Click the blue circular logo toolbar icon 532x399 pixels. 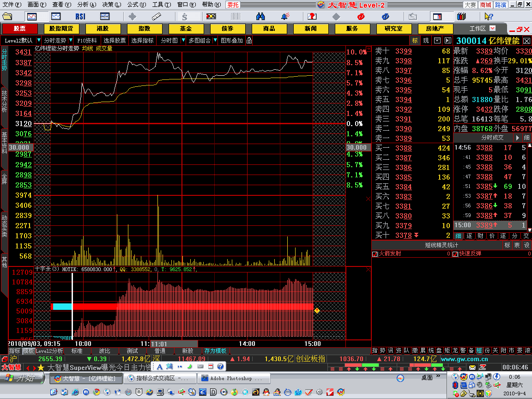386,16
